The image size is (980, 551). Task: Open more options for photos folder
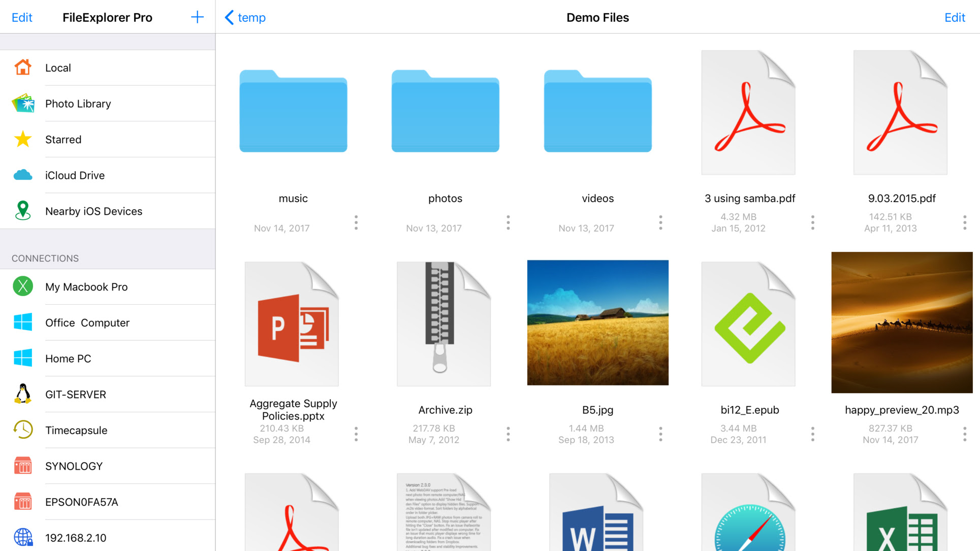(x=508, y=222)
